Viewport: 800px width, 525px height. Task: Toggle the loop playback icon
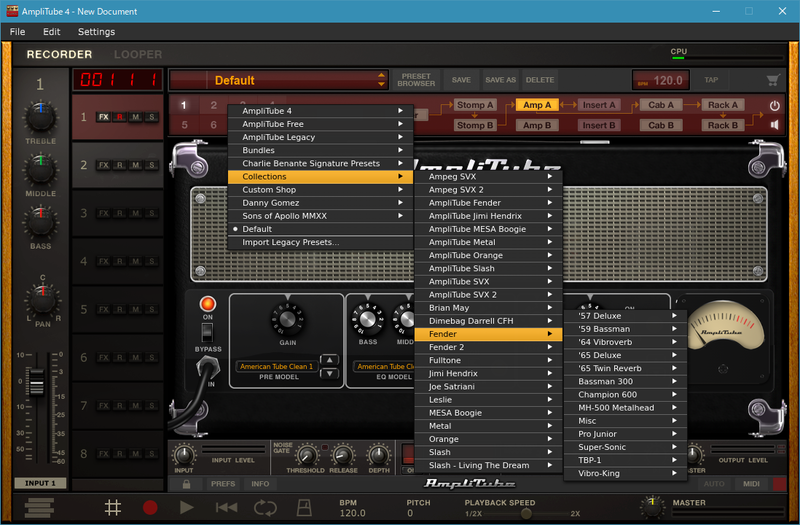265,507
